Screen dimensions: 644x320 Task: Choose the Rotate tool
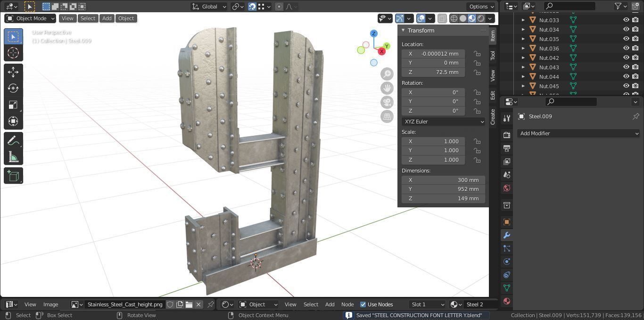(13, 88)
